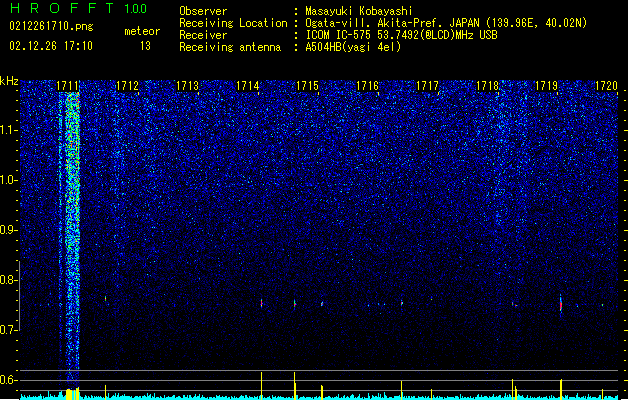Click the HROFFT 1.0.0 title text
The width and height of the screenshot is (629, 400).
click(x=78, y=8)
